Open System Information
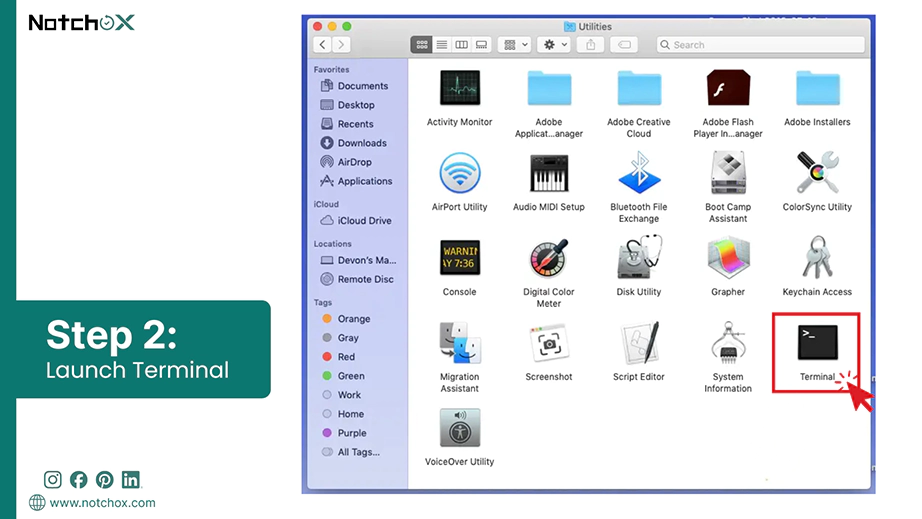This screenshot has height=519, width=922. coord(728,343)
